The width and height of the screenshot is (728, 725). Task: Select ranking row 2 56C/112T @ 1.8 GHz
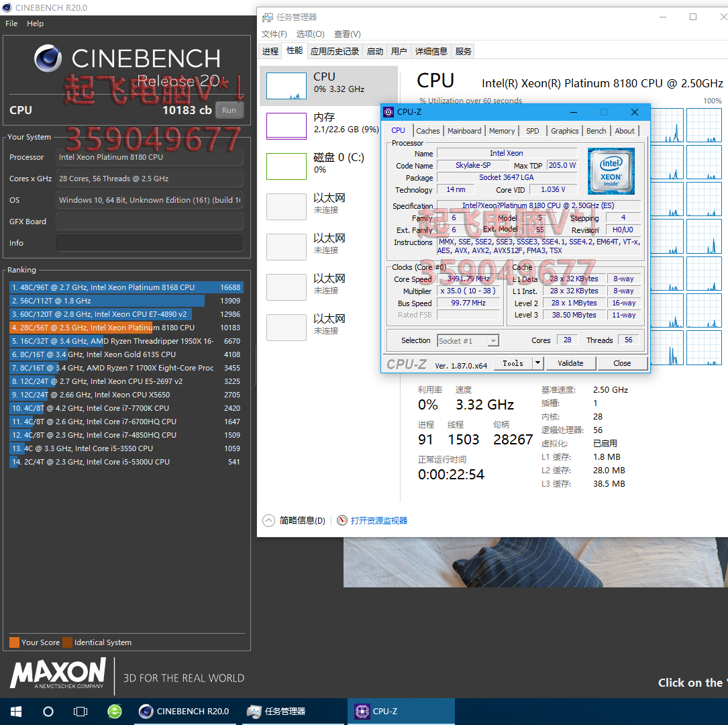coord(126,301)
